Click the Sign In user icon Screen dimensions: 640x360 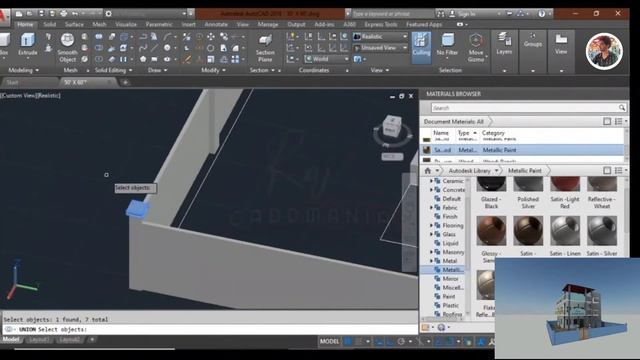pos(452,13)
